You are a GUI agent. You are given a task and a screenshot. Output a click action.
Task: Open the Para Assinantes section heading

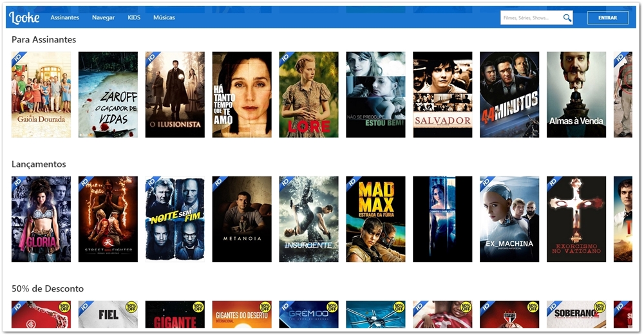point(44,40)
